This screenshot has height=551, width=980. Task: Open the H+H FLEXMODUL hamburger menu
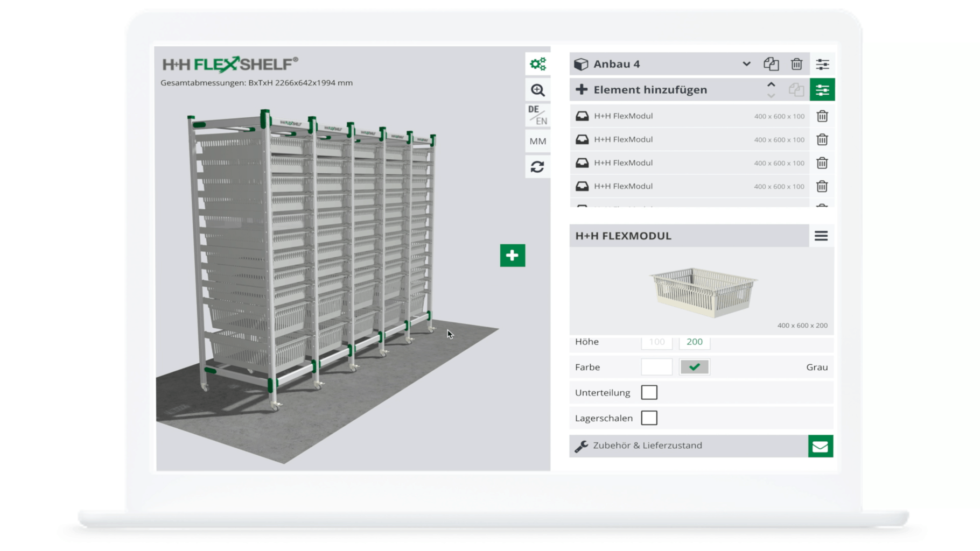point(821,236)
